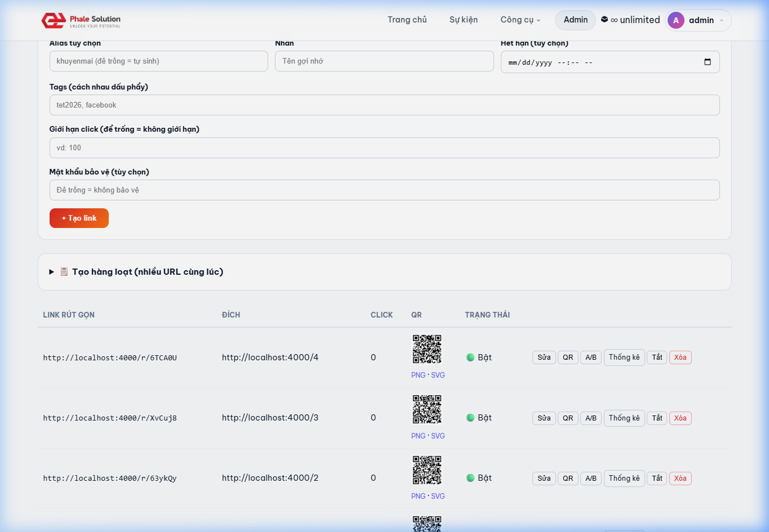Open A/B settings for 63ykQy link
The height and width of the screenshot is (532, 769).
591,479
